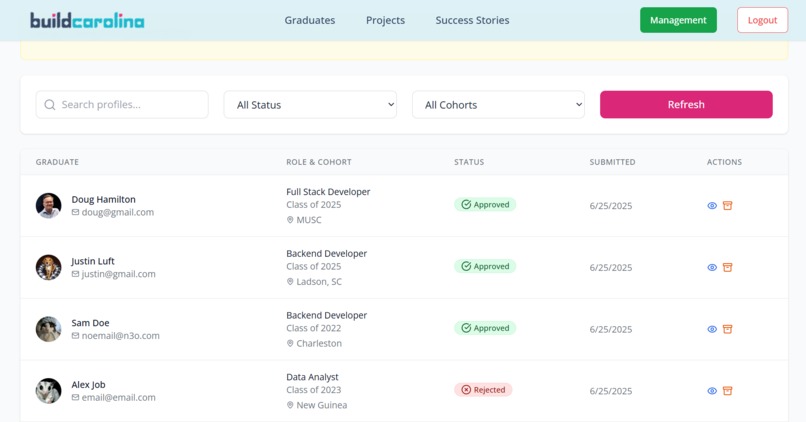Viewport: 806px width, 422px height.
Task: Click the GRADUATE column header
Action: click(x=57, y=162)
